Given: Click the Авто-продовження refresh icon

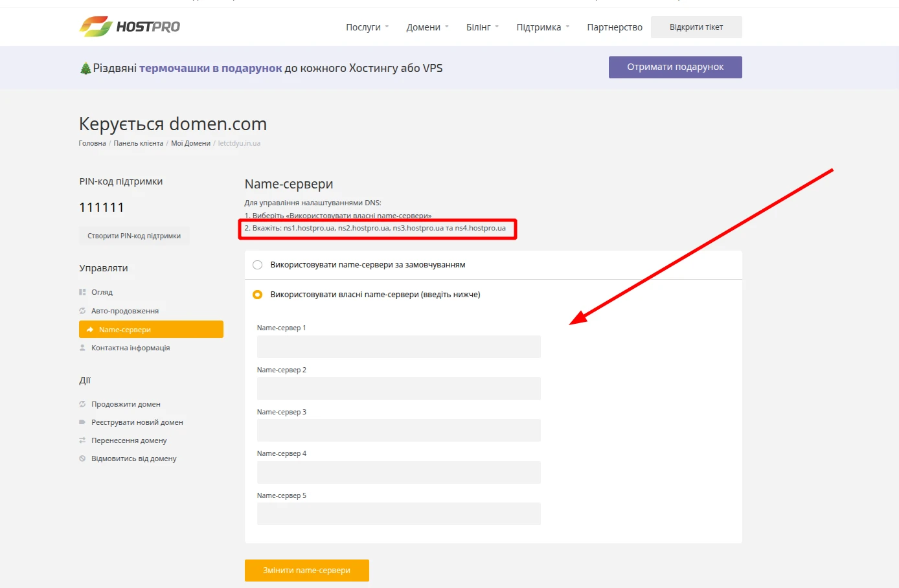Looking at the screenshot, I should click(82, 310).
